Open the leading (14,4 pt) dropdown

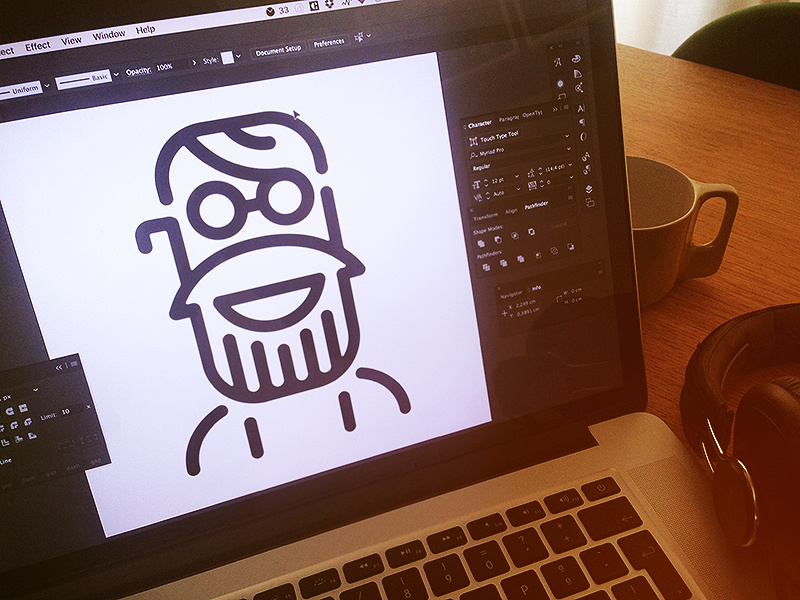(x=571, y=165)
